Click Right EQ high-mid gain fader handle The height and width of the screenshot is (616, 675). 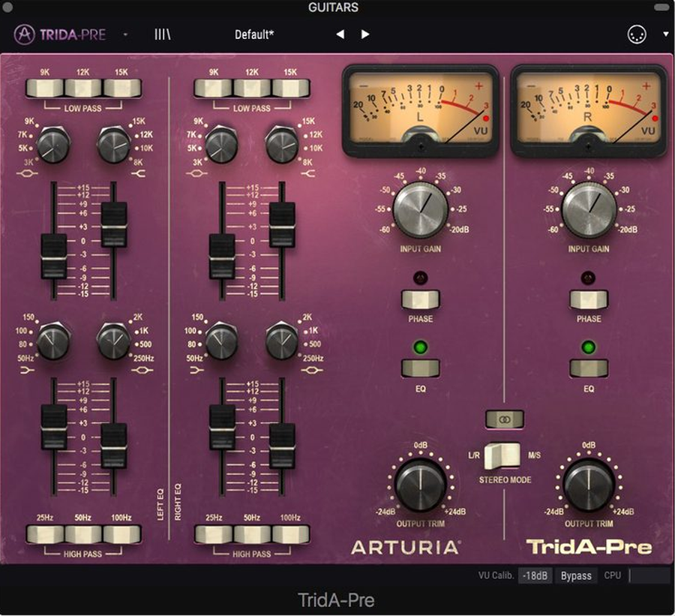pyautogui.click(x=222, y=257)
